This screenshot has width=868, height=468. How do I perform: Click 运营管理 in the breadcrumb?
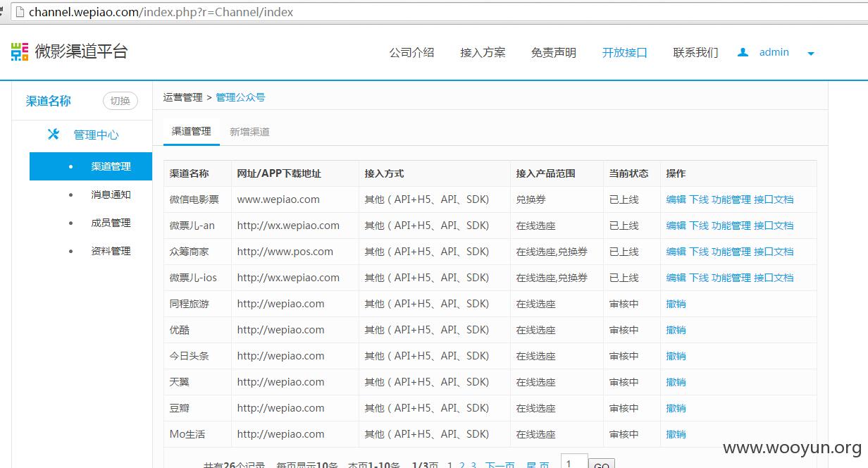[183, 97]
